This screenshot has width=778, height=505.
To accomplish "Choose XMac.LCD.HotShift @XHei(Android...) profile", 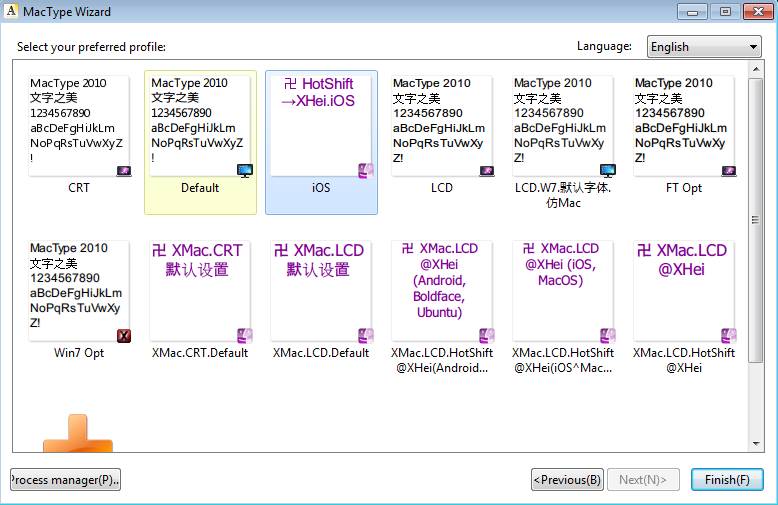I will 443,291.
